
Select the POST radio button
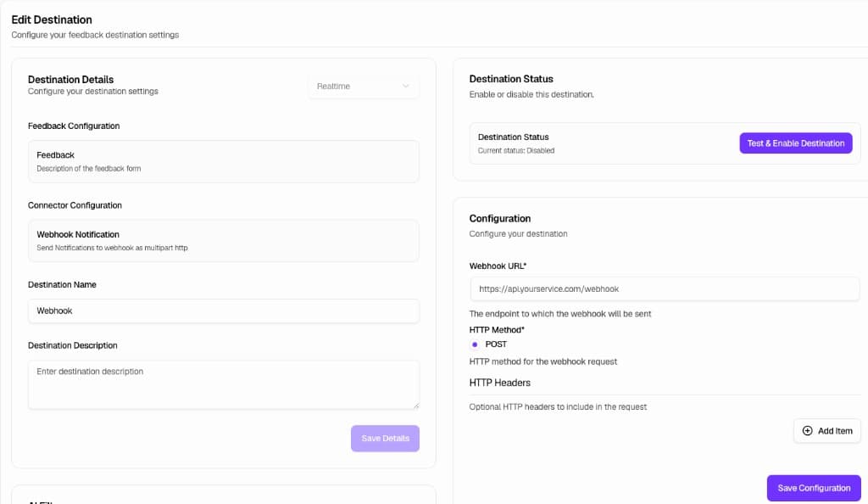pyautogui.click(x=475, y=344)
